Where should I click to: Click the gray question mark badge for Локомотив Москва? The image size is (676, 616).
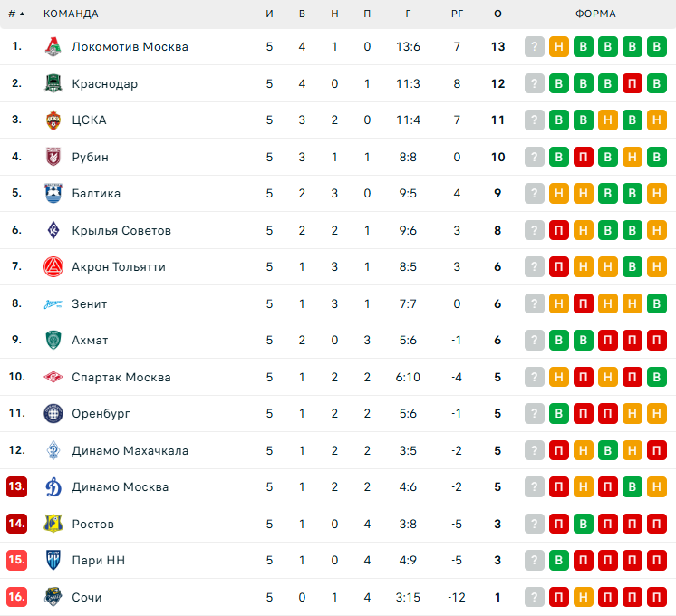[x=535, y=46]
